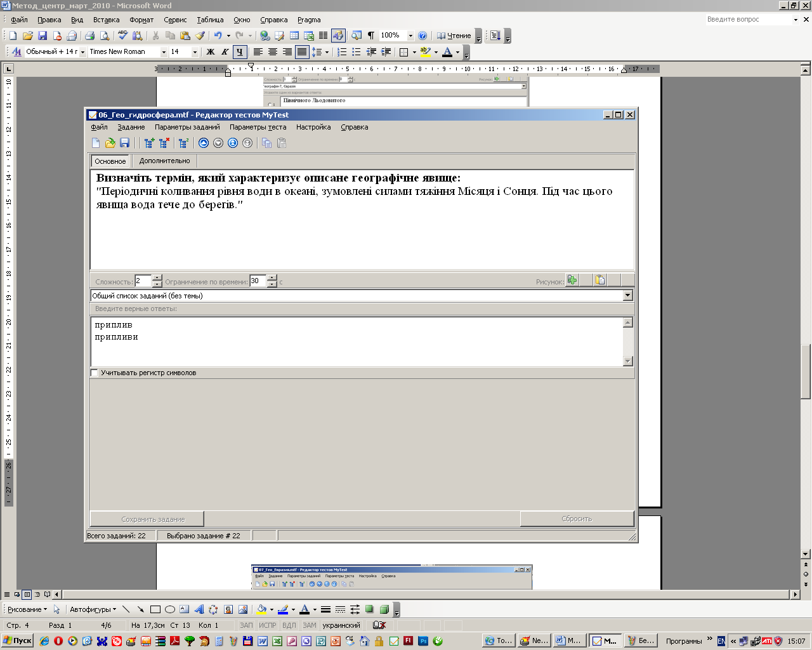Move task down gray arrow icon

pos(218,143)
